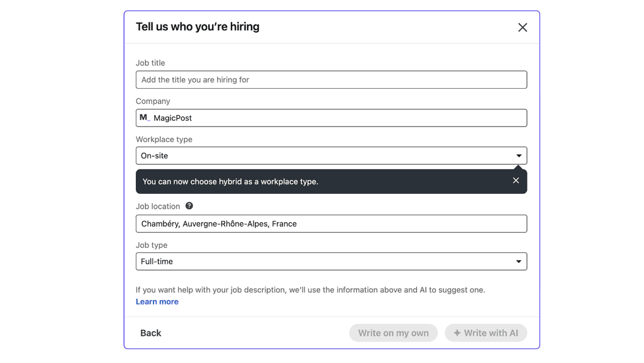Select the dialog title text
Screen dimensions: 644x363
(197, 27)
